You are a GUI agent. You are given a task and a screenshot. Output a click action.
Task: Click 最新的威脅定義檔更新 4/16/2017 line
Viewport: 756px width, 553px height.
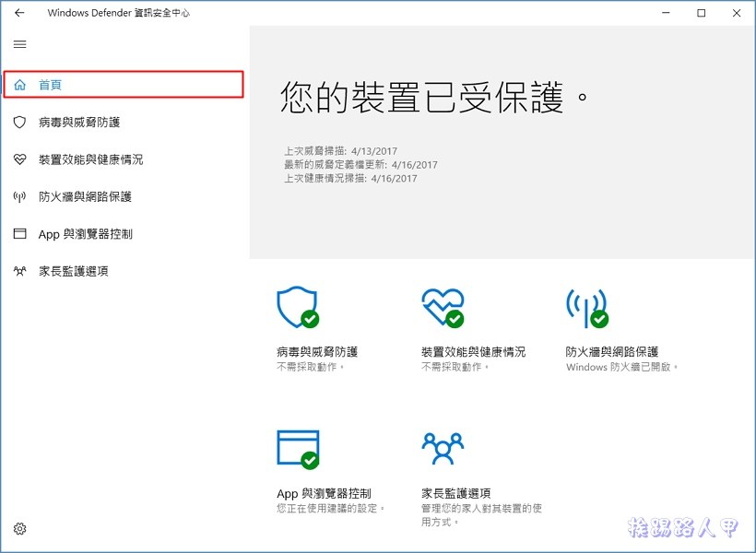click(360, 164)
